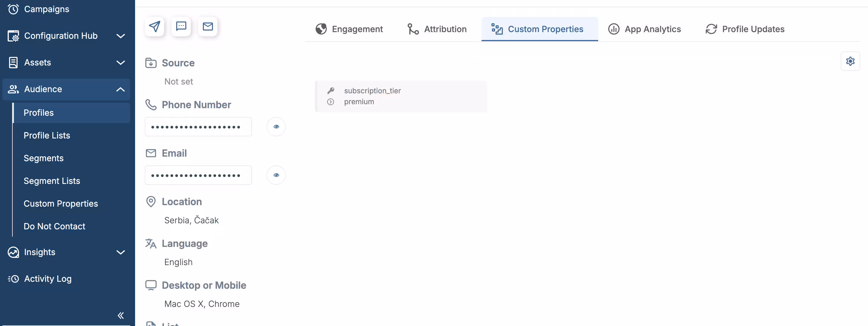
Task: Click the Insights icon in sidebar
Action: click(13, 252)
